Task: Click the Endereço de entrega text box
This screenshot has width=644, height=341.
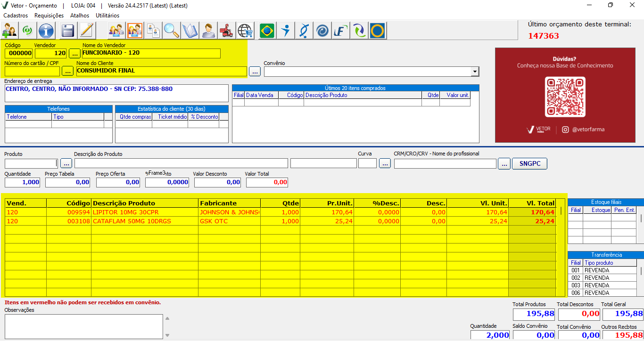Action: pos(116,93)
